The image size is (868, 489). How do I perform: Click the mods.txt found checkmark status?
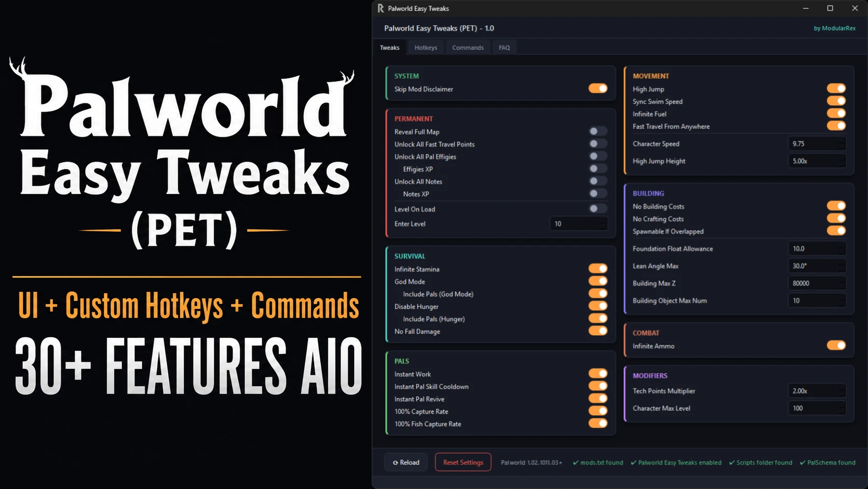[598, 462]
